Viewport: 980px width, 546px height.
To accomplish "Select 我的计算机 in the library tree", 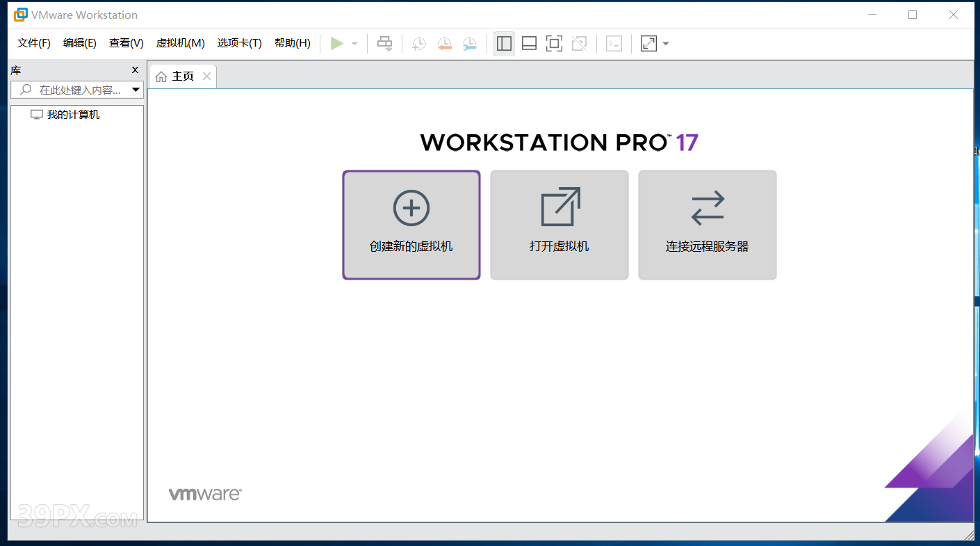I will [x=73, y=115].
